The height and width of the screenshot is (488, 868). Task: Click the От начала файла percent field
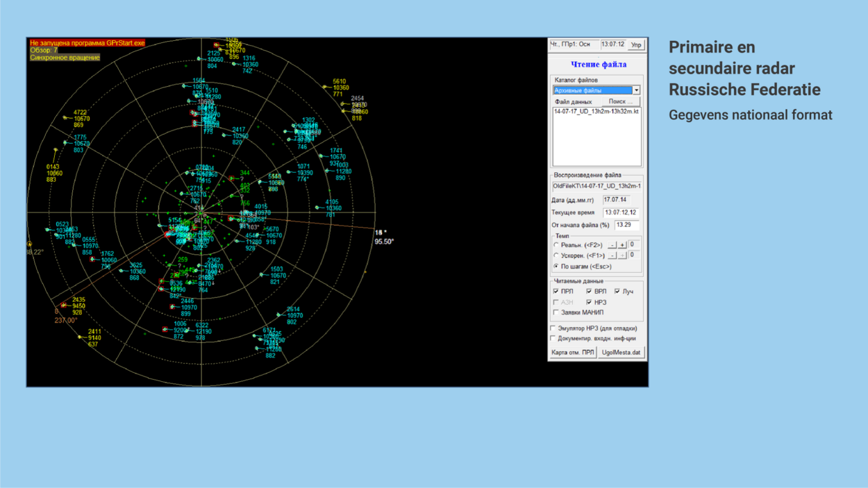(626, 226)
